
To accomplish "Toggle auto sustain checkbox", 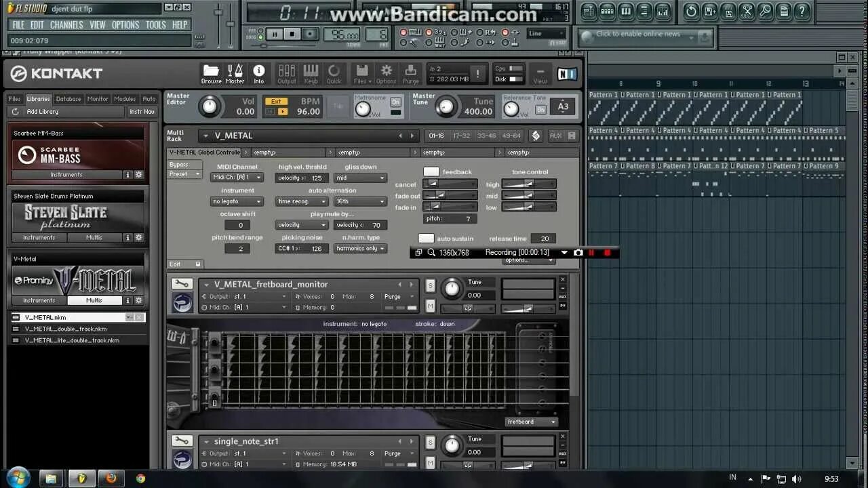I will point(426,239).
